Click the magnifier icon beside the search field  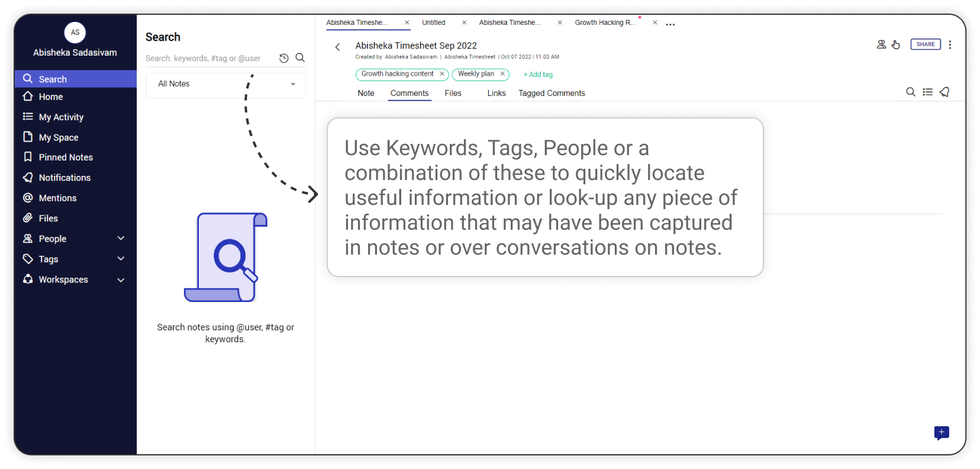300,58
